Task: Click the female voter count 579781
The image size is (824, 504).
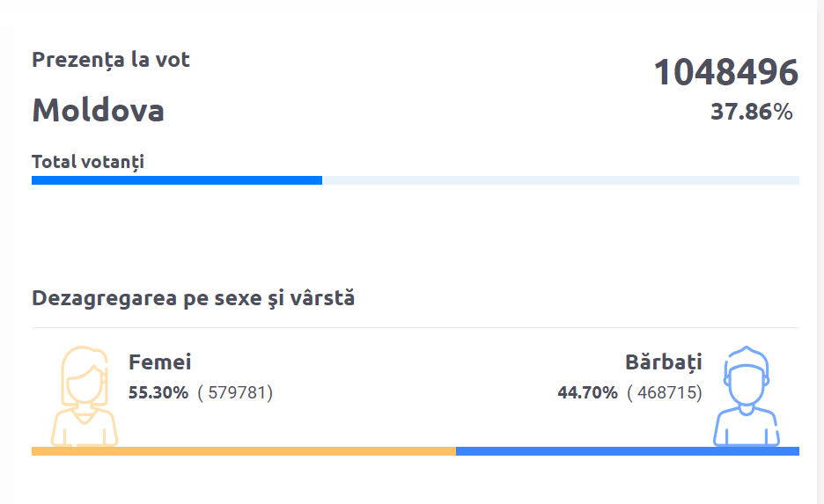Action: click(235, 392)
